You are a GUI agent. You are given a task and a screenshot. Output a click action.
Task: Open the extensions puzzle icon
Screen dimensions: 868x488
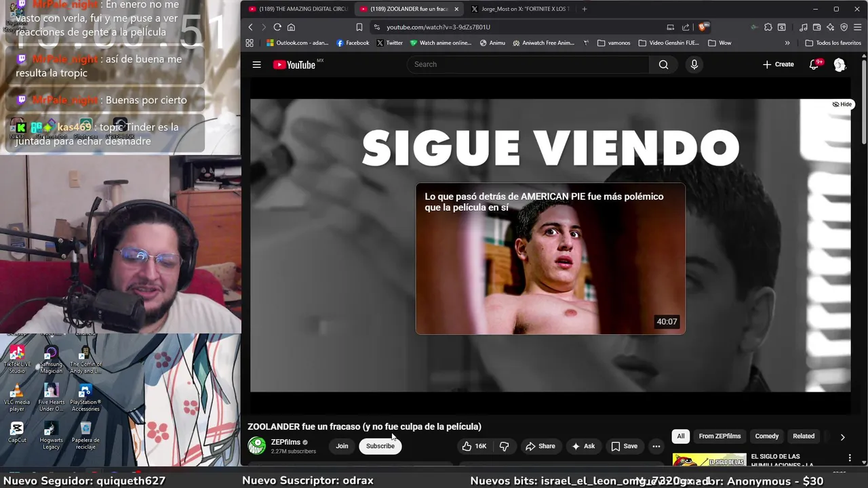click(x=768, y=27)
